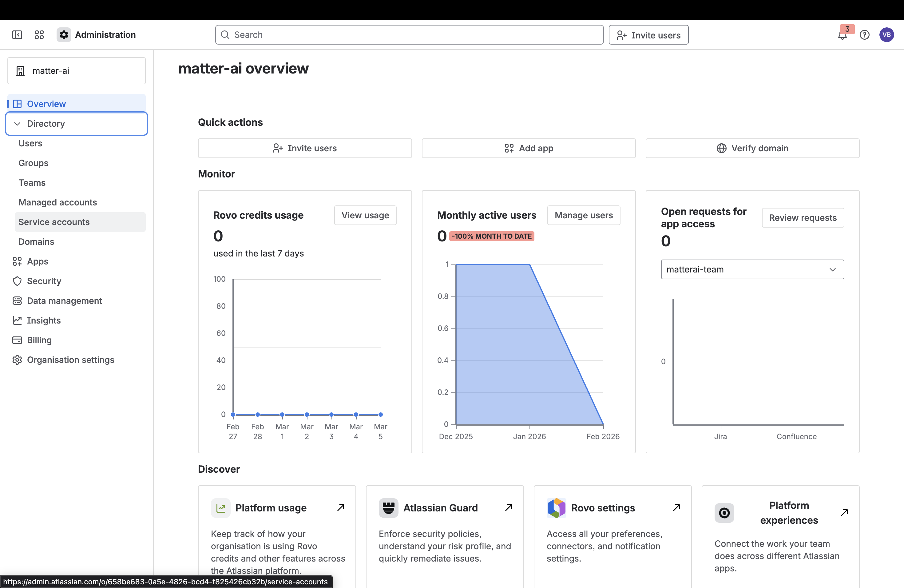Open the Platform usage discover card
904x588 pixels.
coord(271,508)
